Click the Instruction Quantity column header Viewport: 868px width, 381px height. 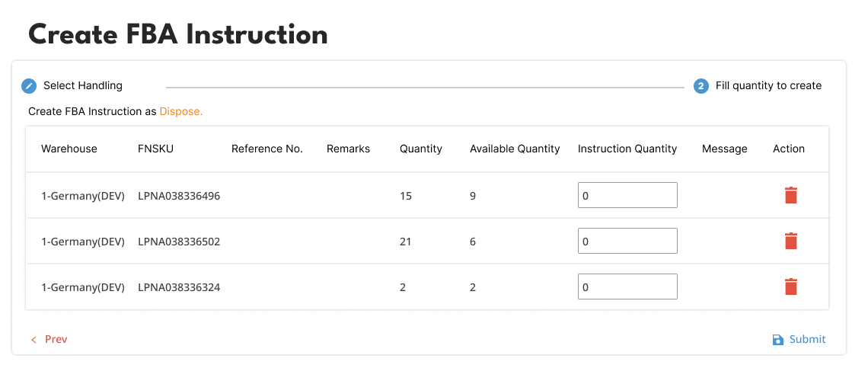click(627, 149)
